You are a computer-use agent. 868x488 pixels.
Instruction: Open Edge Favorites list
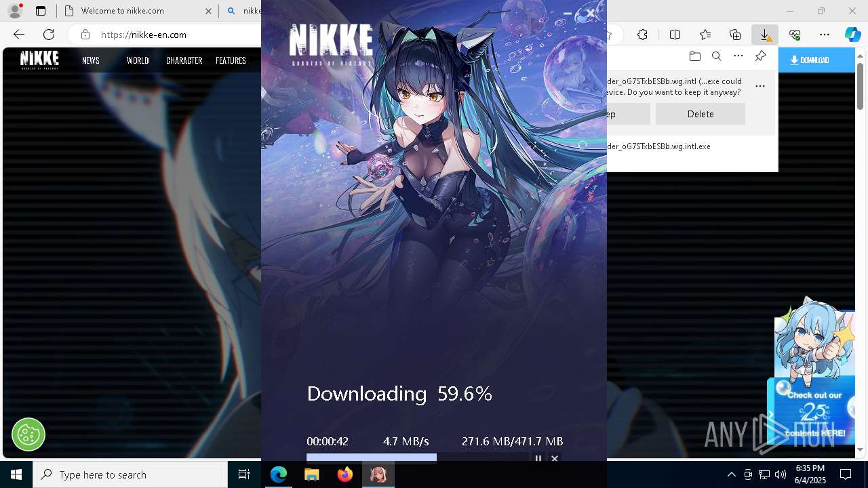[x=705, y=35]
